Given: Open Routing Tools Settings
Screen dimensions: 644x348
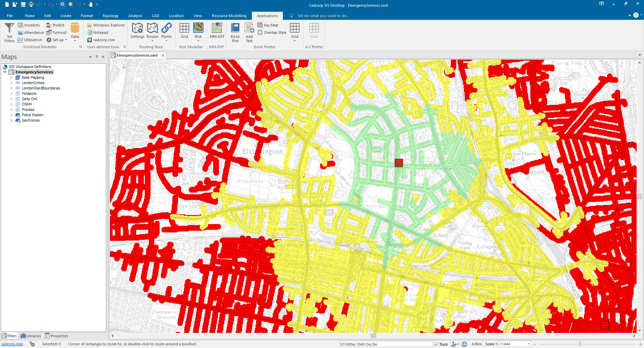Looking at the screenshot, I should click(137, 31).
